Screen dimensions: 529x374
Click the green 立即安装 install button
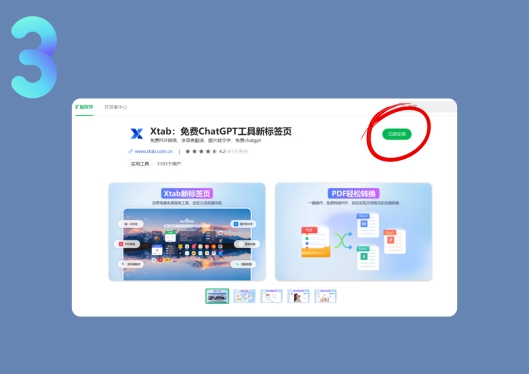396,134
